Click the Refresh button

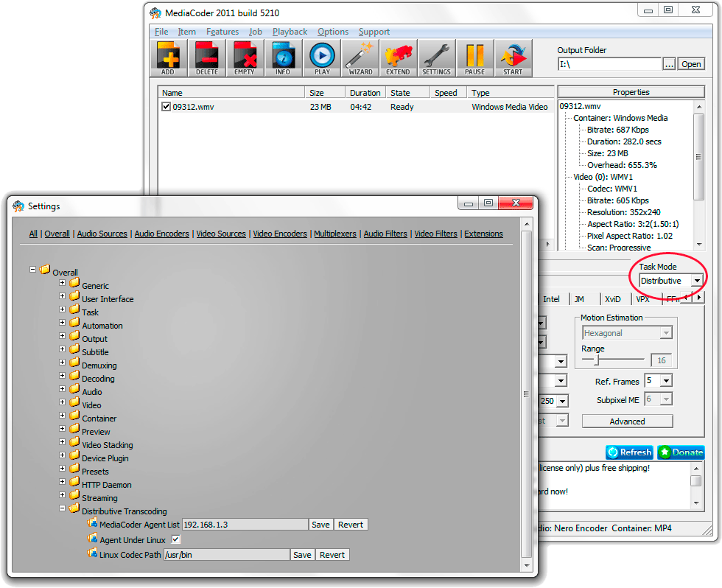[630, 452]
